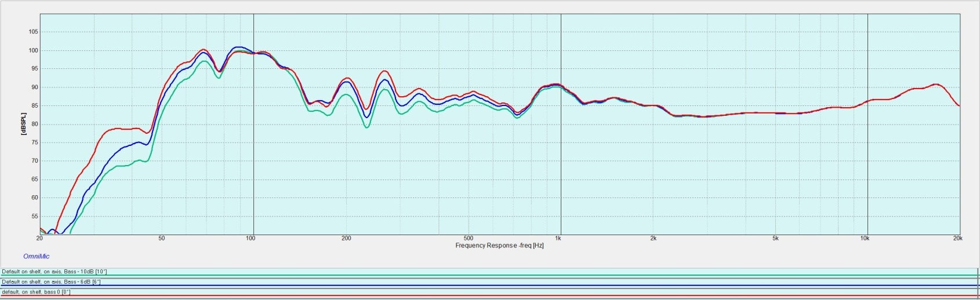Click the 20k label at axis end
The image size is (980, 300).
click(957, 238)
